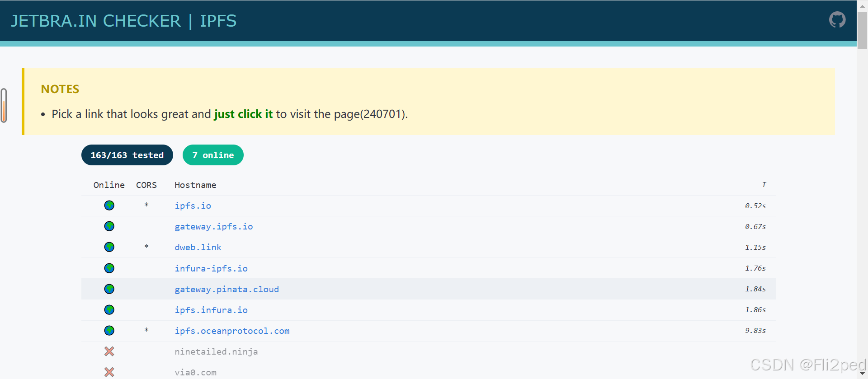Image resolution: width=868 pixels, height=379 pixels.
Task: Click the via0.com hostname text
Action: coord(195,372)
